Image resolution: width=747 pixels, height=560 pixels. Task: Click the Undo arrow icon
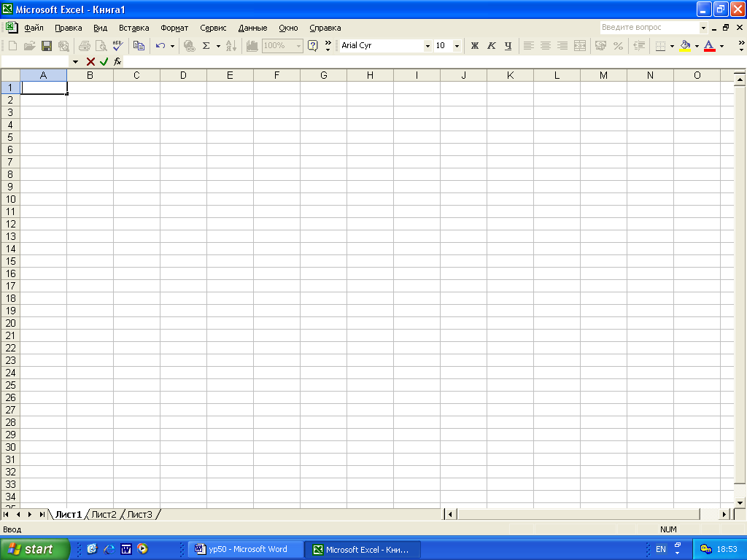pos(160,46)
